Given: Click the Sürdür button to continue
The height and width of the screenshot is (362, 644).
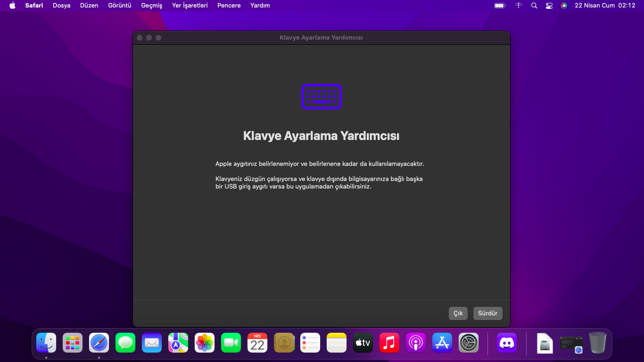Looking at the screenshot, I should tap(488, 313).
